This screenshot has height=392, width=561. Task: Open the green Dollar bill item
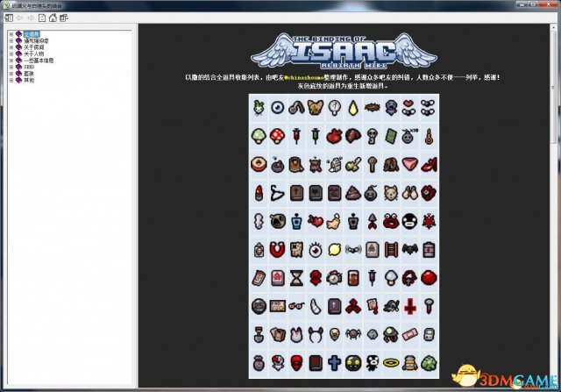pyautogui.click(x=391, y=136)
